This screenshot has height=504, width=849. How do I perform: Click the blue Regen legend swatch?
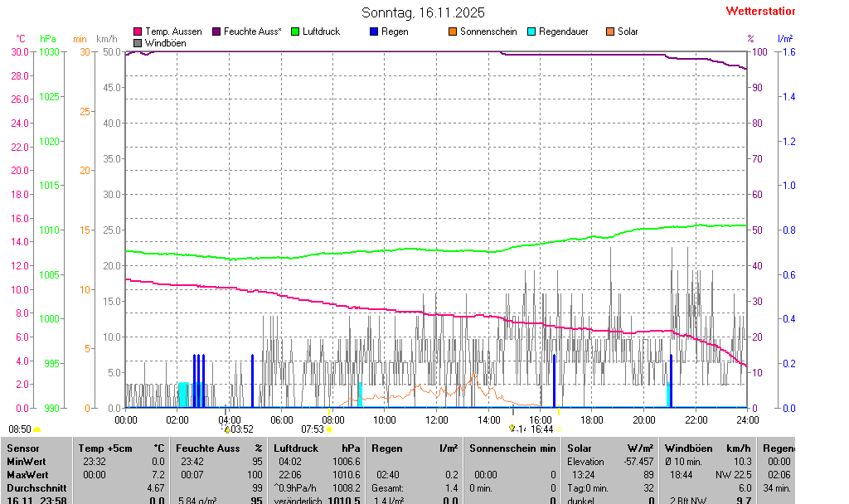pyautogui.click(x=374, y=31)
